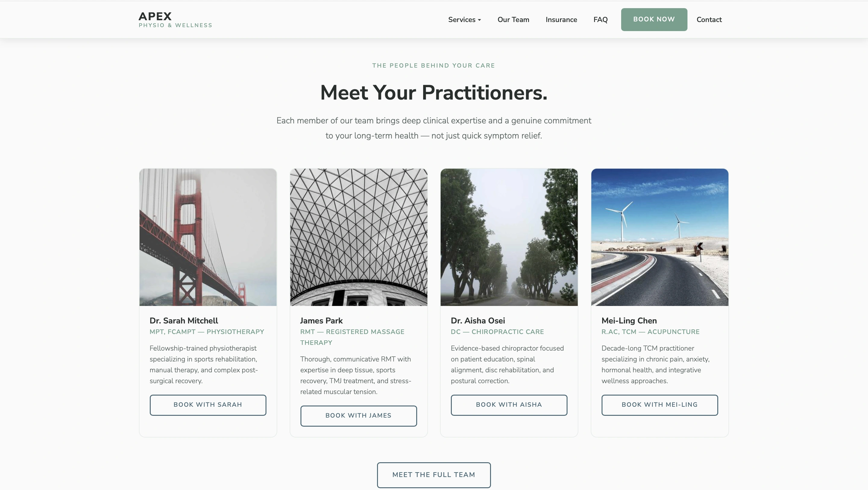Screen dimensions: 868x490
Task: Click the Dr. Sarah Mitchell name heading
Action: (184, 320)
